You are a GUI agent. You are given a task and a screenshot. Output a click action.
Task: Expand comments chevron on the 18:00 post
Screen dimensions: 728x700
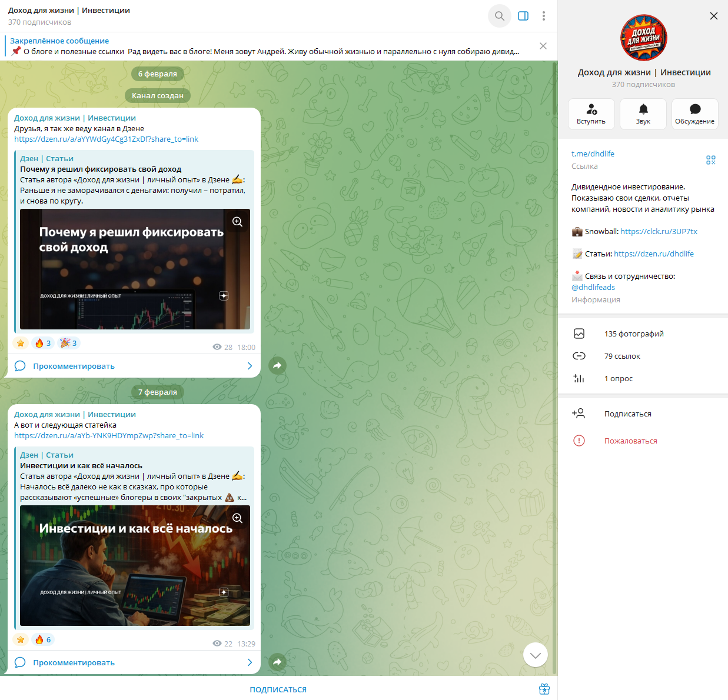coord(250,366)
